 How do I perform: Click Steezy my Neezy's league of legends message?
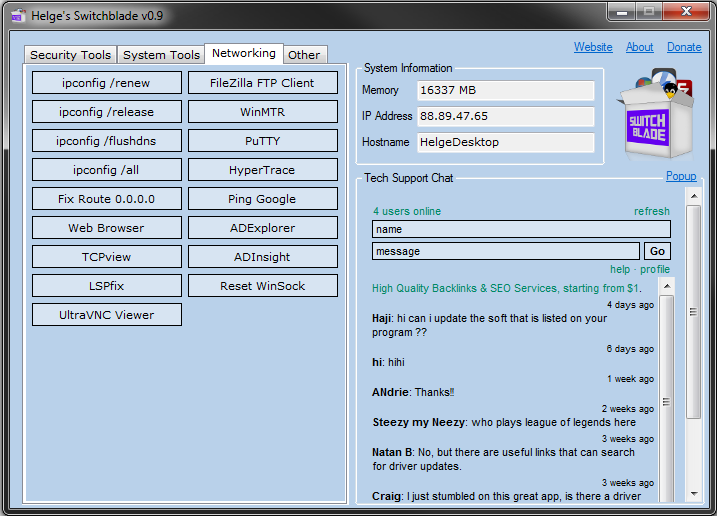(x=504, y=422)
